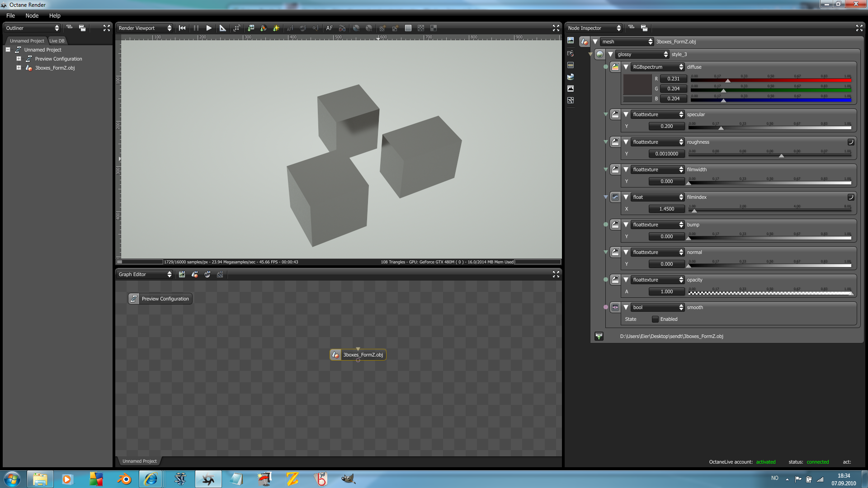Expand the 3boxes_FormZ.obj tree item
868x488 pixels.
[19, 68]
